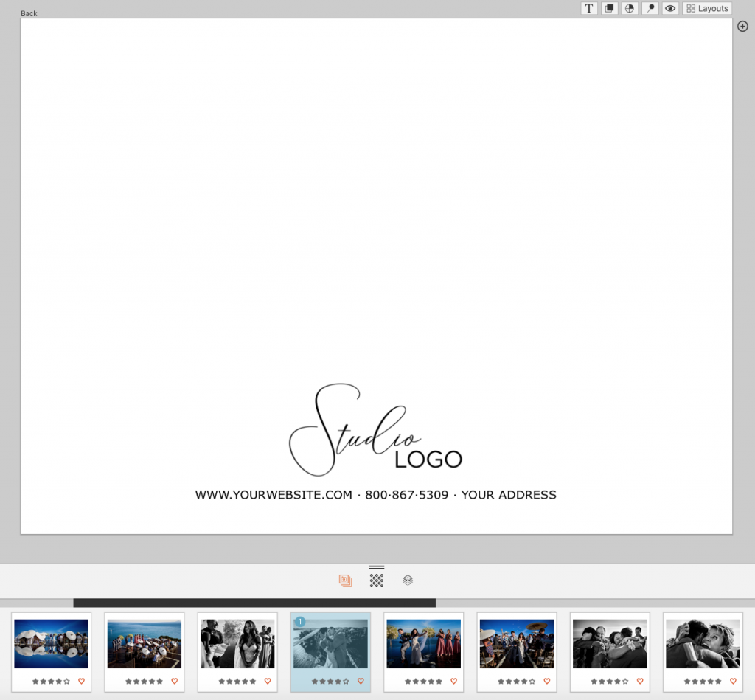The width and height of the screenshot is (755, 700).
Task: Toggle the heart on the group hug photo
Action: pos(640,682)
